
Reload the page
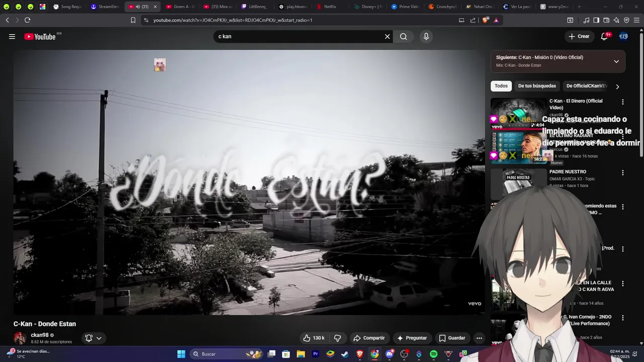tap(27, 20)
